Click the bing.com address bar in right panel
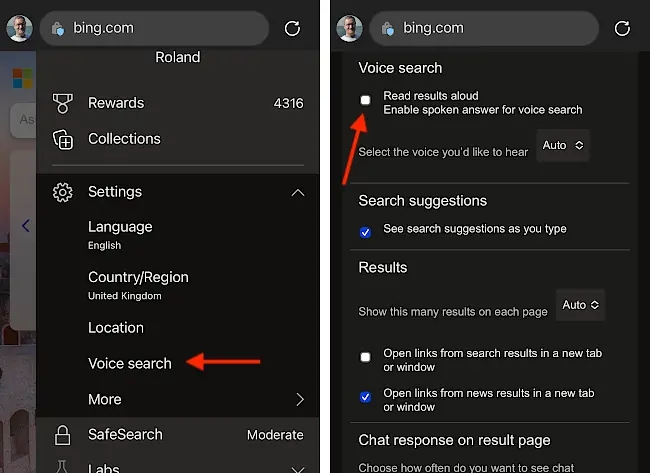The height and width of the screenshot is (473, 650). [484, 28]
